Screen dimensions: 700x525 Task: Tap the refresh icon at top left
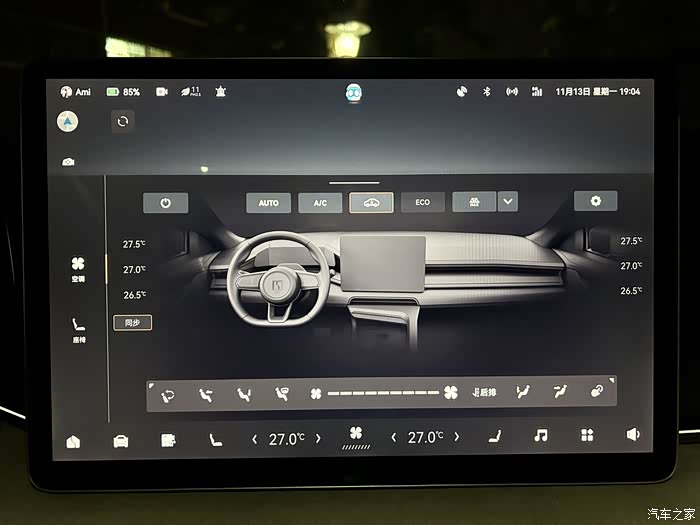122,121
